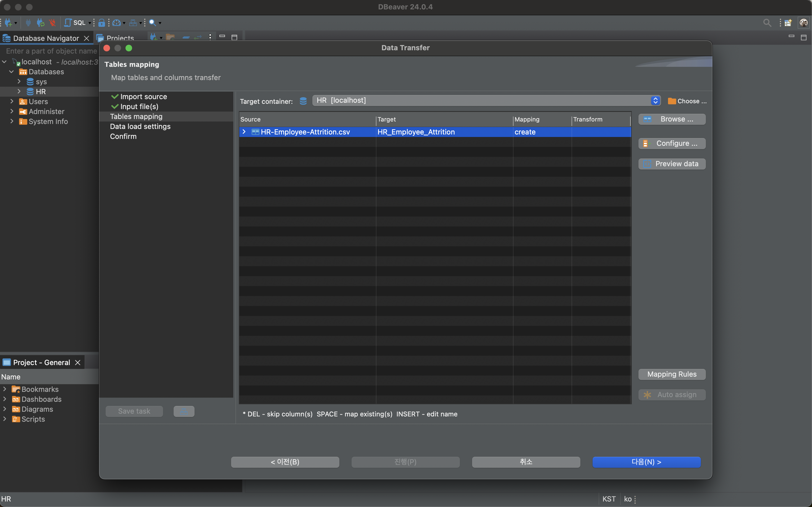Click the object name filter field
The image size is (812, 507).
[x=51, y=51]
